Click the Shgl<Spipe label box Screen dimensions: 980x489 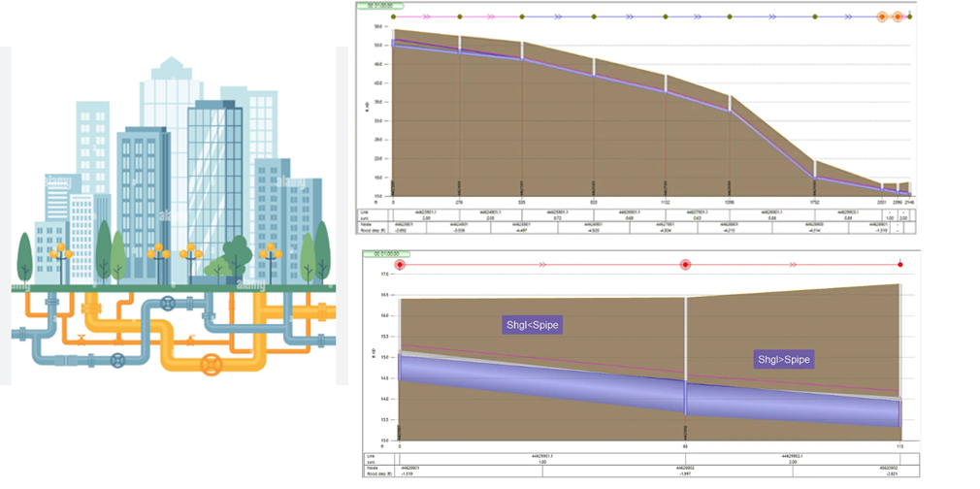[x=534, y=326]
